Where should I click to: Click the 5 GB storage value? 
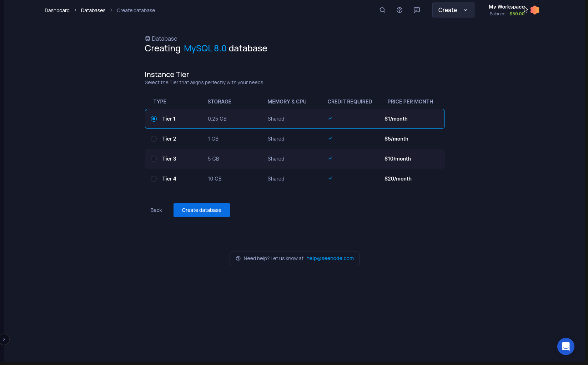(213, 159)
